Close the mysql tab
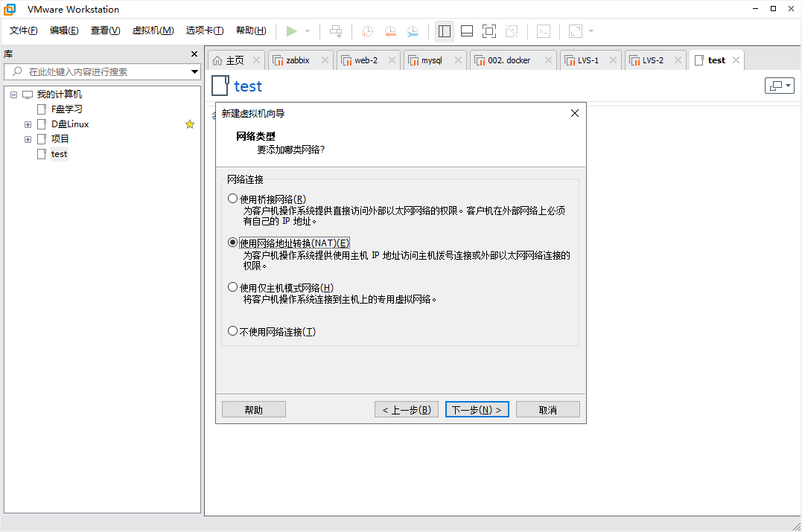 [458, 60]
